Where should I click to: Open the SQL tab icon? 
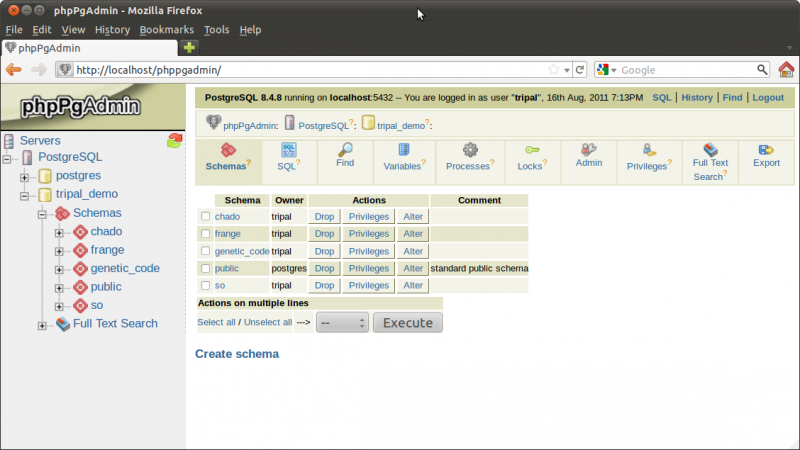289,150
